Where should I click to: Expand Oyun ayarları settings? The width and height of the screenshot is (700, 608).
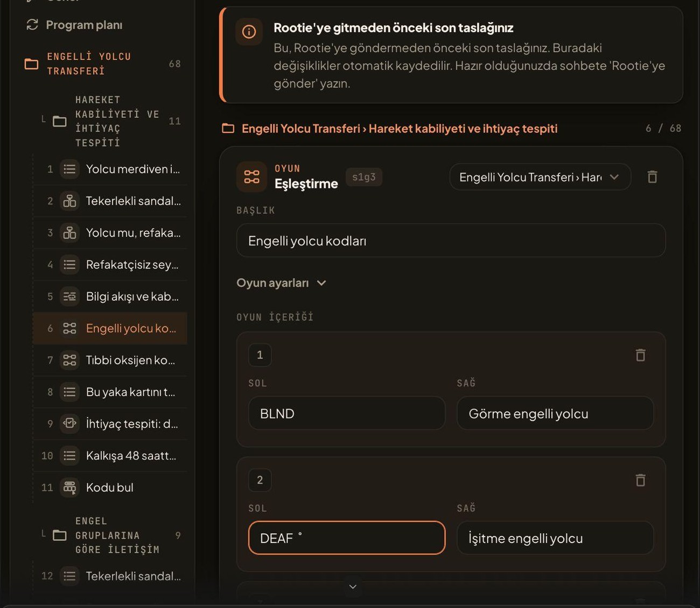pyautogui.click(x=282, y=283)
